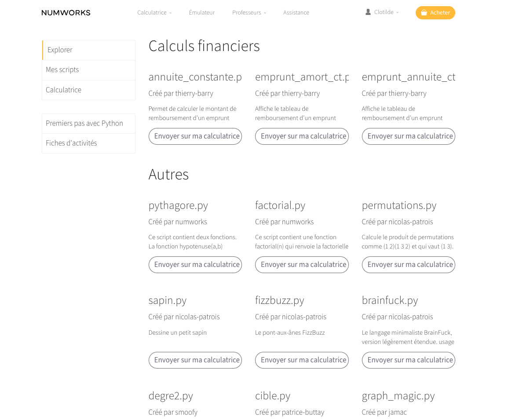
Task: Click the NumWorks logo
Action: pos(66,13)
